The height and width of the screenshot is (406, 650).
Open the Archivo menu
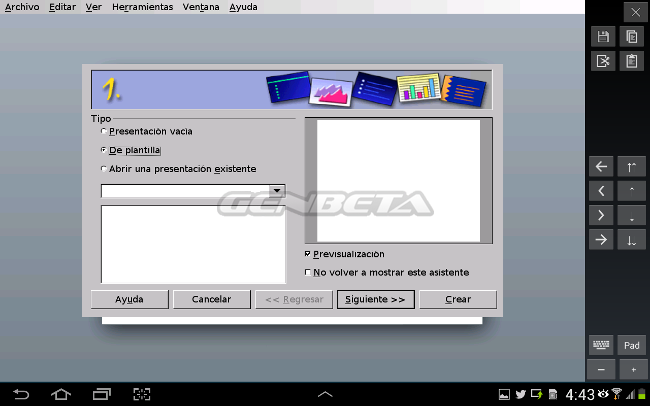[22, 6]
